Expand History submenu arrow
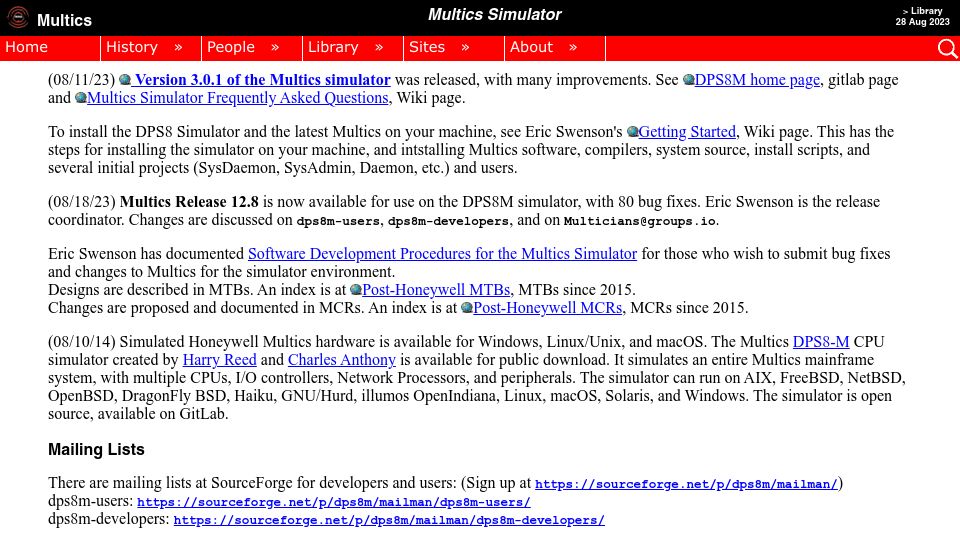 (178, 47)
